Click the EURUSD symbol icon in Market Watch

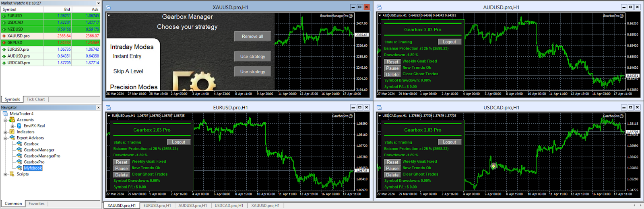[x=4, y=16]
